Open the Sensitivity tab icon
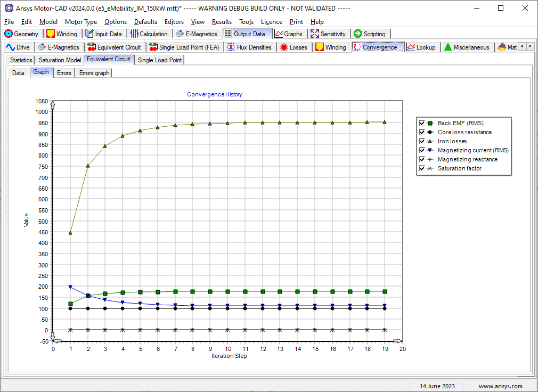Screen dimensions: 538x392 [x=315, y=34]
